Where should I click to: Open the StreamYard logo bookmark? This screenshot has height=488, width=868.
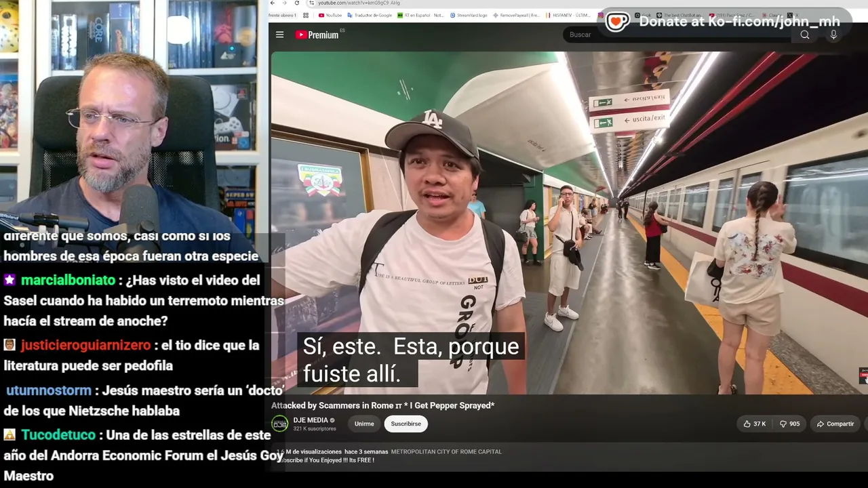click(469, 15)
